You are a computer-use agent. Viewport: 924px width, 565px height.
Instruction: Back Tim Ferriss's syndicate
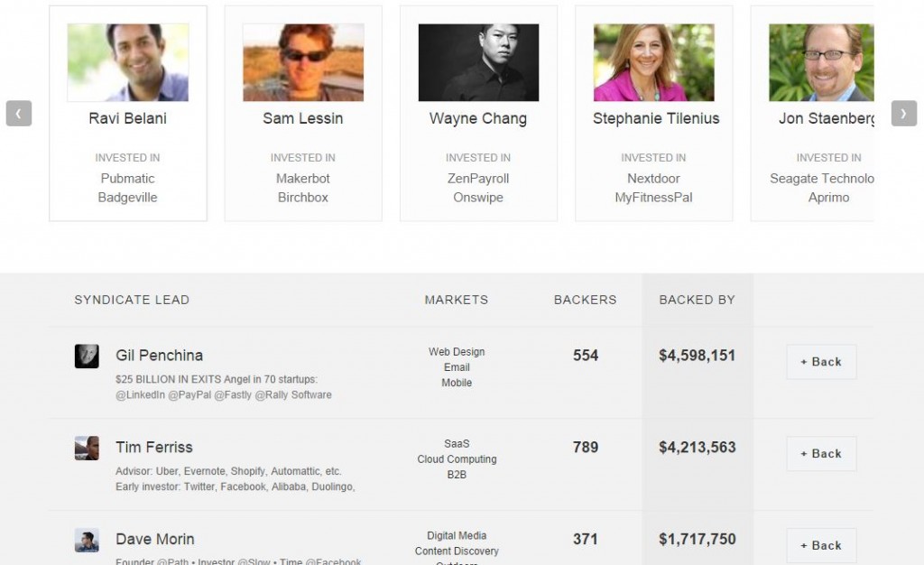[821, 454]
